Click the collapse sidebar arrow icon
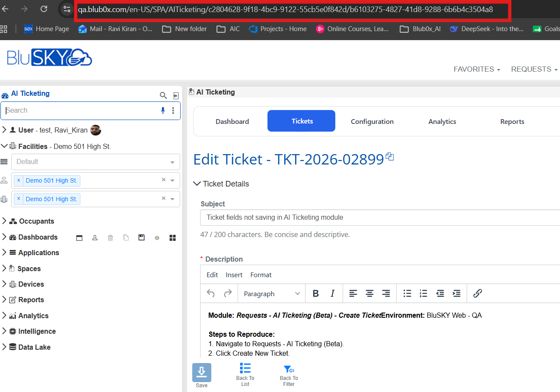This screenshot has height=392, width=560. click(x=176, y=95)
